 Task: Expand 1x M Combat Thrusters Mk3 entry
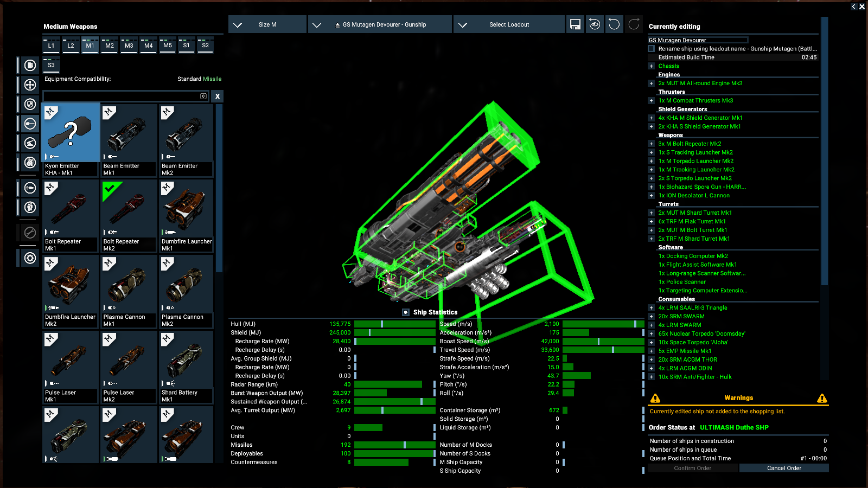(651, 101)
